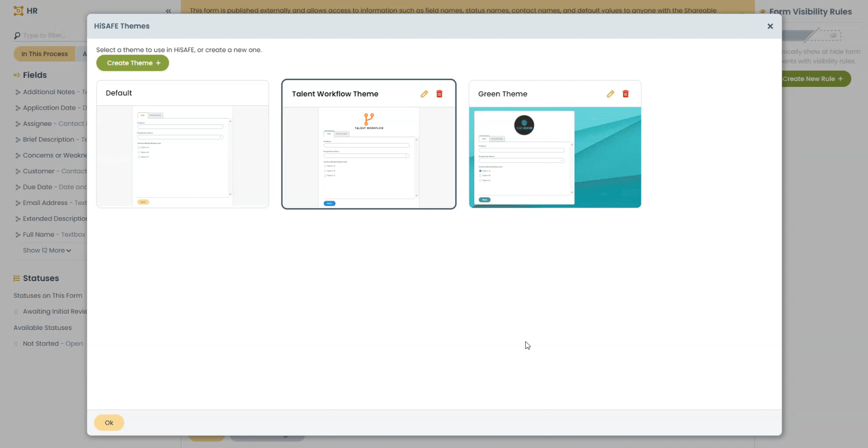The image size is (868, 448).
Task: Click the Default theme title text
Action: point(119,93)
